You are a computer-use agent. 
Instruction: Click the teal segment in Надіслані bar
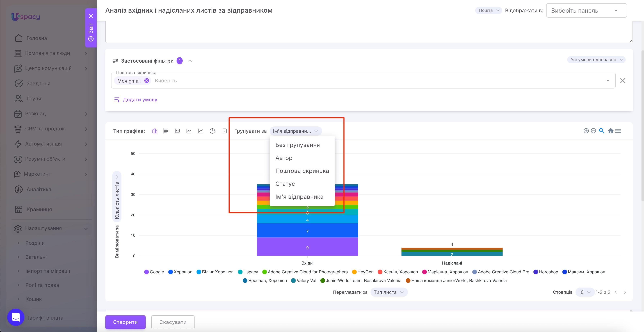tap(452, 254)
